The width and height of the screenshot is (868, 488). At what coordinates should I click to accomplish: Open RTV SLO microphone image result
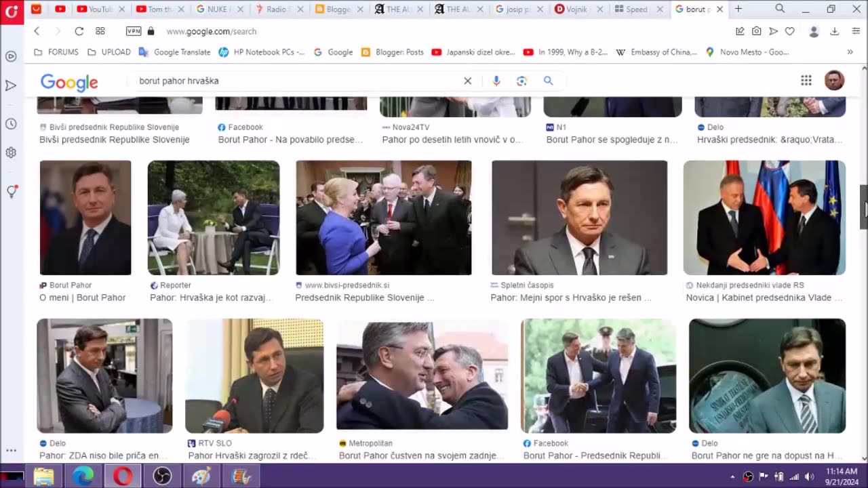(x=254, y=375)
